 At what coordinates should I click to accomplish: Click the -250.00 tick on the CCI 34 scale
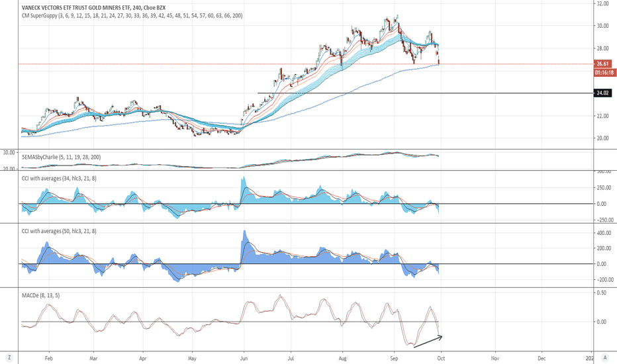pos(605,220)
